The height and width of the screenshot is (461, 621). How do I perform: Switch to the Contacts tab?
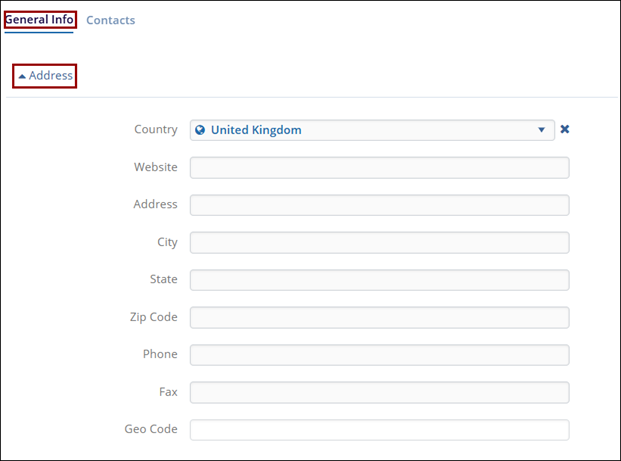click(x=110, y=20)
